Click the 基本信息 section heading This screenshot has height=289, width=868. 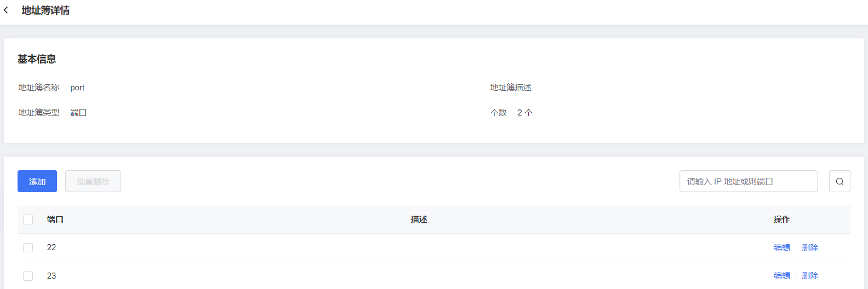[x=37, y=59]
